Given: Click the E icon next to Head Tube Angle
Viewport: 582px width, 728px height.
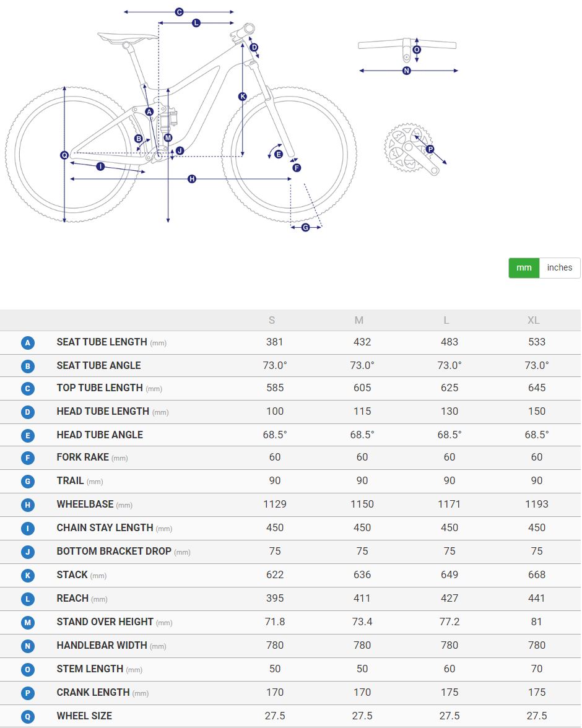Looking at the screenshot, I should (x=28, y=436).
